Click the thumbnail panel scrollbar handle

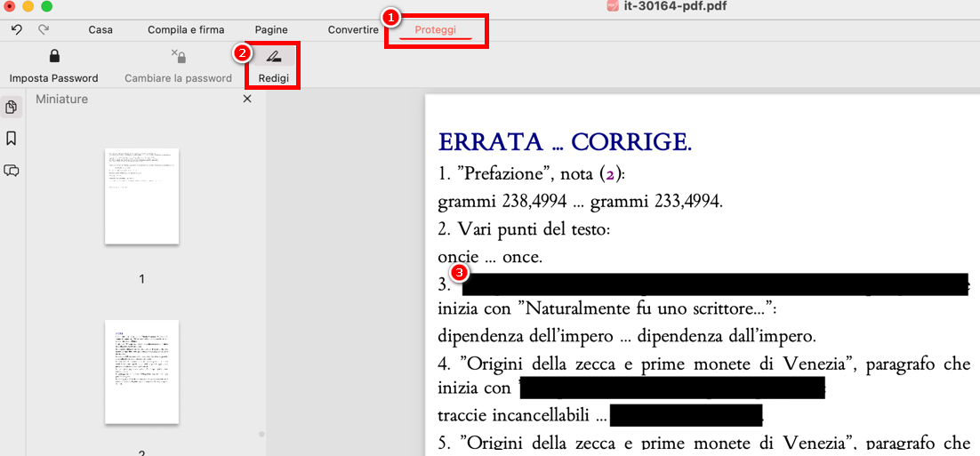(261, 434)
